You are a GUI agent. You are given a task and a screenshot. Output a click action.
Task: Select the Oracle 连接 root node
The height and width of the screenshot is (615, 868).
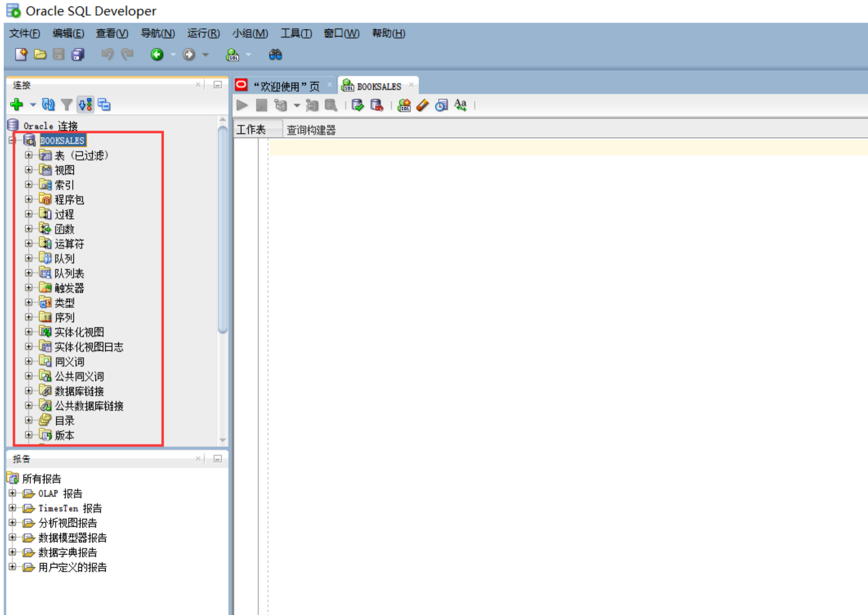pos(51,126)
